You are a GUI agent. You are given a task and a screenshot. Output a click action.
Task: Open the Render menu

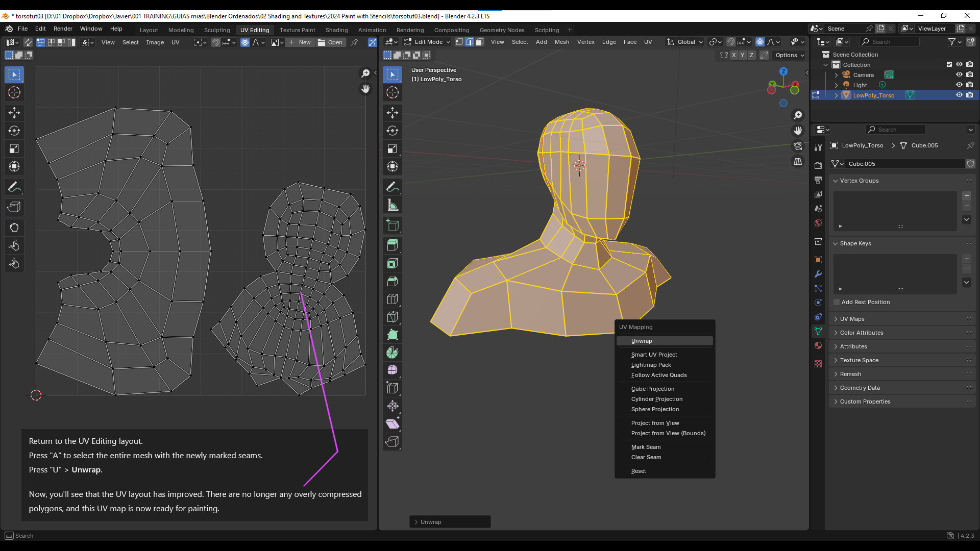63,29
